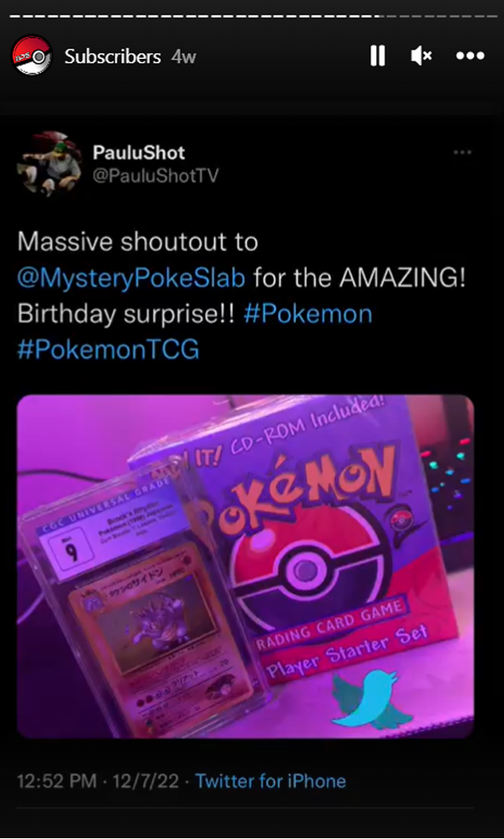Click the 12:52 PM tweet time

tap(56, 781)
